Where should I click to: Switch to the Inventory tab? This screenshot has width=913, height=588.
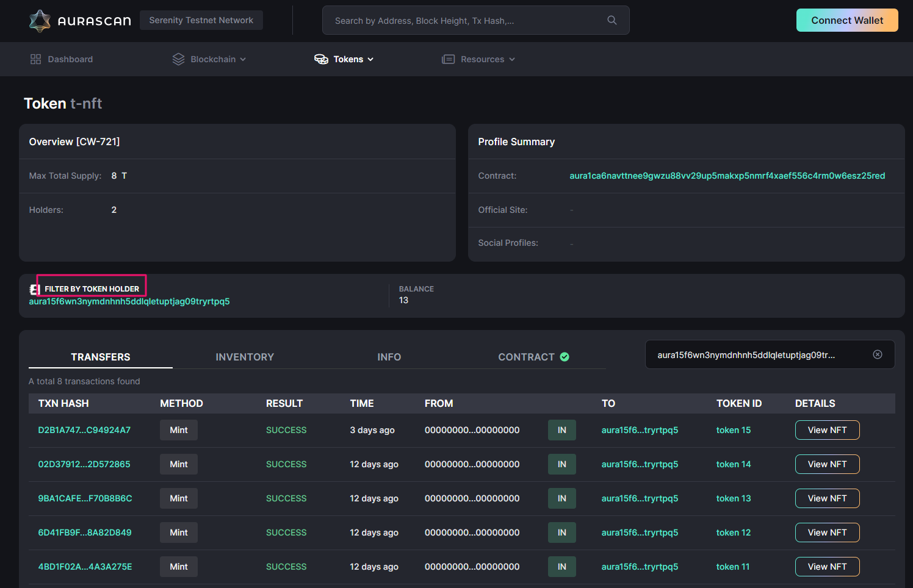click(x=244, y=357)
